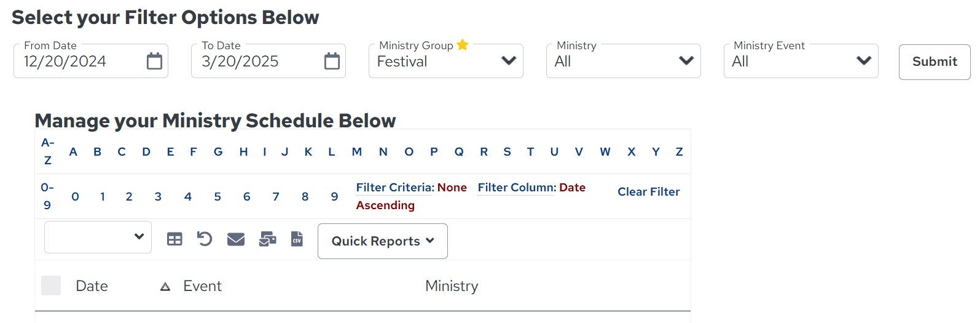Image resolution: width=980 pixels, height=323 pixels.
Task: Expand the Ministry All dropdown
Action: 624,61
